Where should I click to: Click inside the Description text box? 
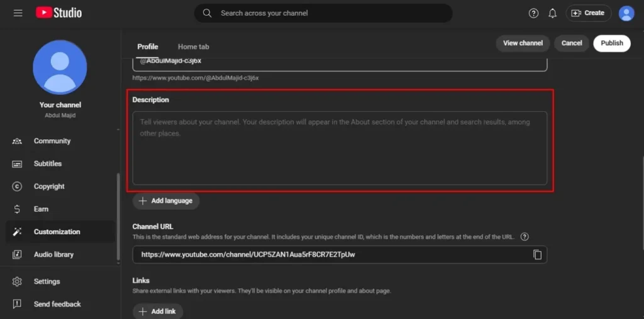coord(340,148)
